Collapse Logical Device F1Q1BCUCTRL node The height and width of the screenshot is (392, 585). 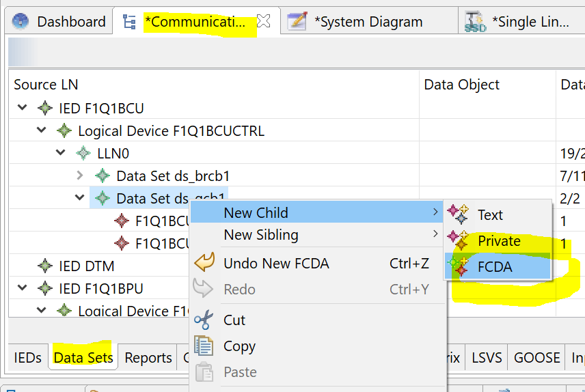click(42, 130)
